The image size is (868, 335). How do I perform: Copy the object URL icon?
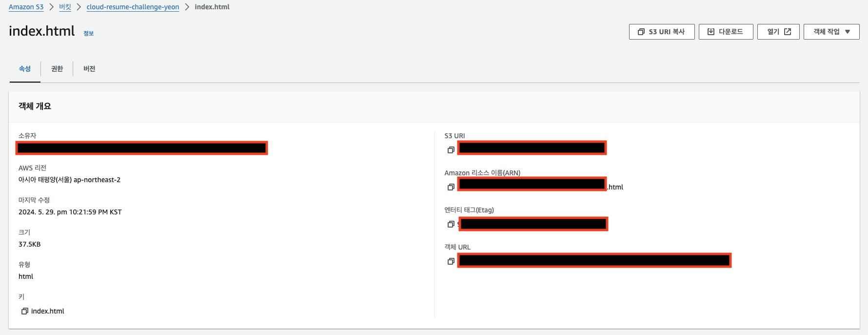pyautogui.click(x=451, y=261)
